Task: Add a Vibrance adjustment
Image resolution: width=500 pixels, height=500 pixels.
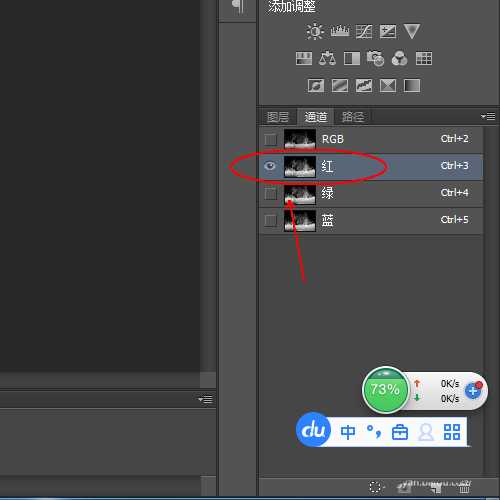Action: pyautogui.click(x=412, y=31)
